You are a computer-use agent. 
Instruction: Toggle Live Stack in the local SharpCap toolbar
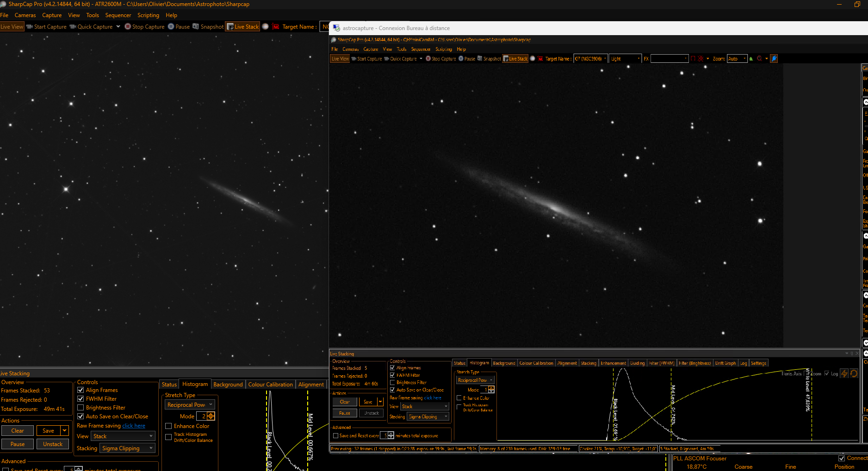tap(242, 27)
